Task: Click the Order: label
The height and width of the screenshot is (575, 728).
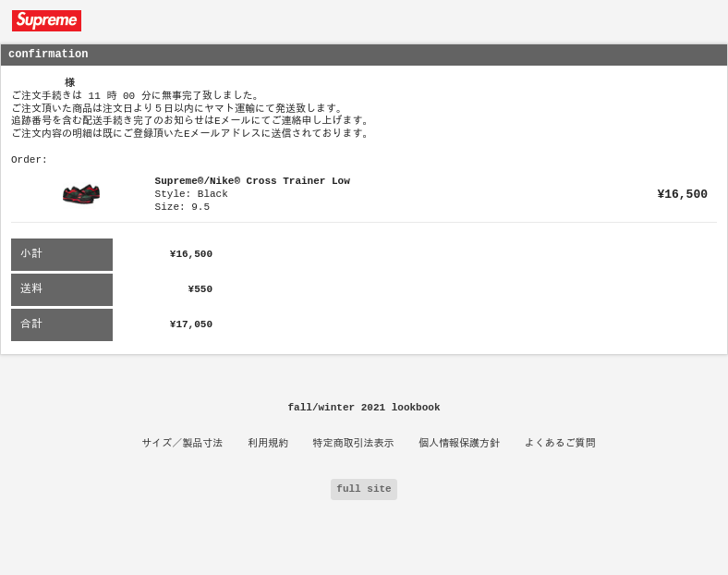Action: pyautogui.click(x=29, y=160)
